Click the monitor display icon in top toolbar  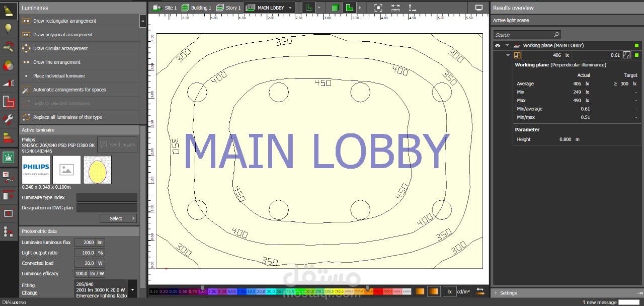(479, 8)
